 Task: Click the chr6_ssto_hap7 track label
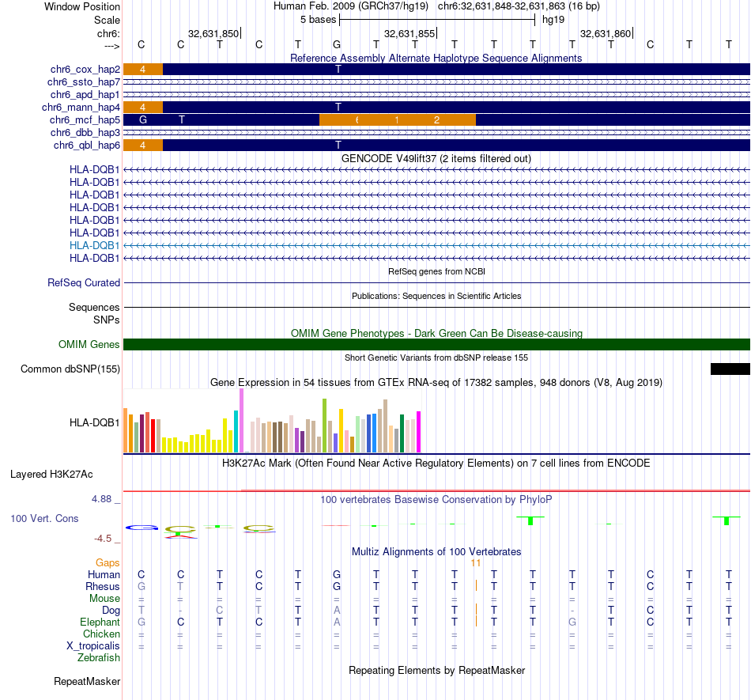pyautogui.click(x=84, y=82)
